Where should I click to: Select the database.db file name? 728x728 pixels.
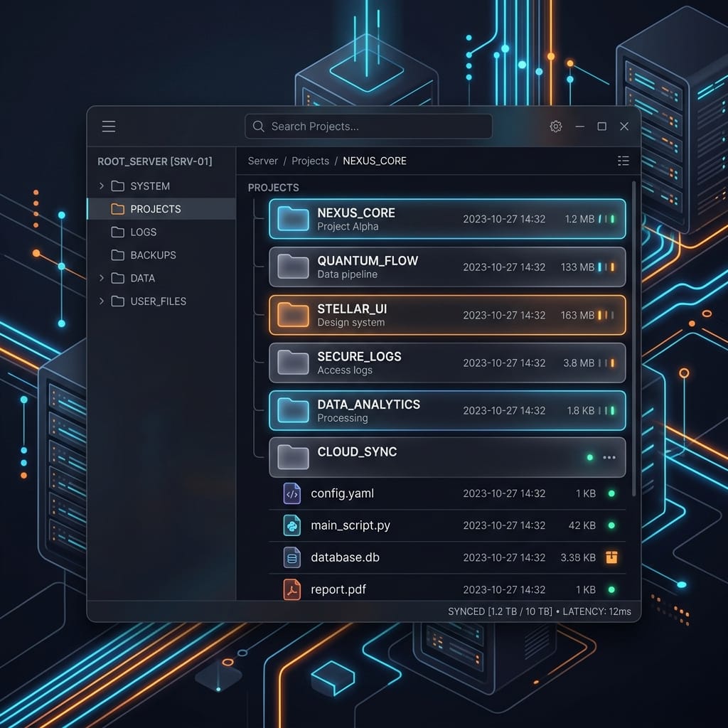[345, 557]
